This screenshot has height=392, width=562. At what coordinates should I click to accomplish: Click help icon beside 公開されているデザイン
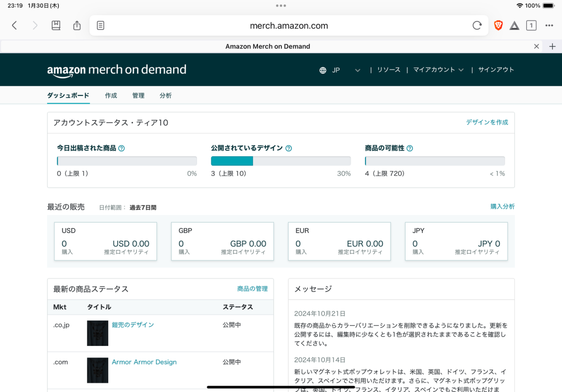[289, 148]
